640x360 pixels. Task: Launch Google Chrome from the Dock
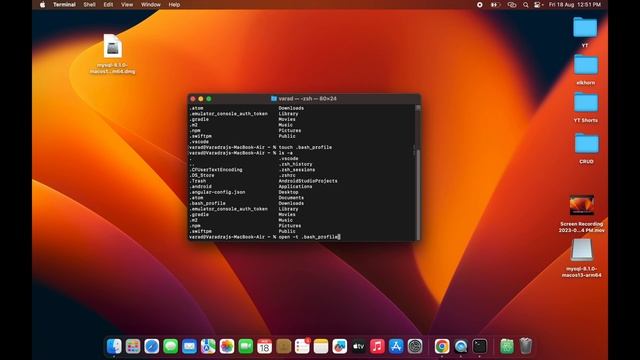[442, 346]
